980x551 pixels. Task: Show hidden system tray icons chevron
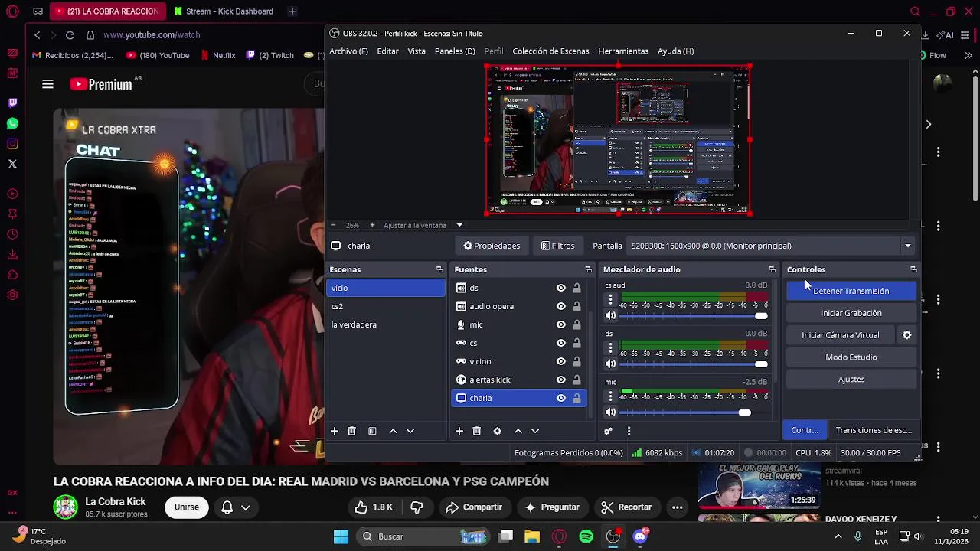point(838,536)
